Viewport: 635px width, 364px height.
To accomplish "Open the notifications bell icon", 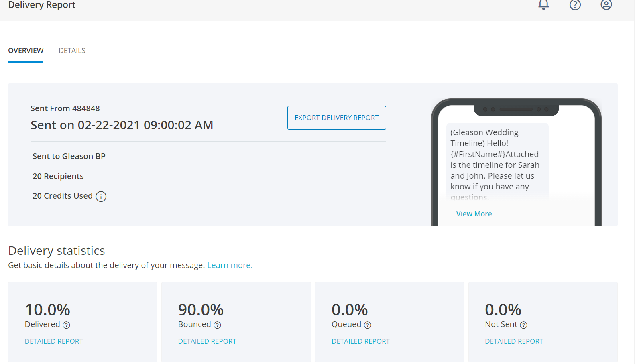I will 543,4.
